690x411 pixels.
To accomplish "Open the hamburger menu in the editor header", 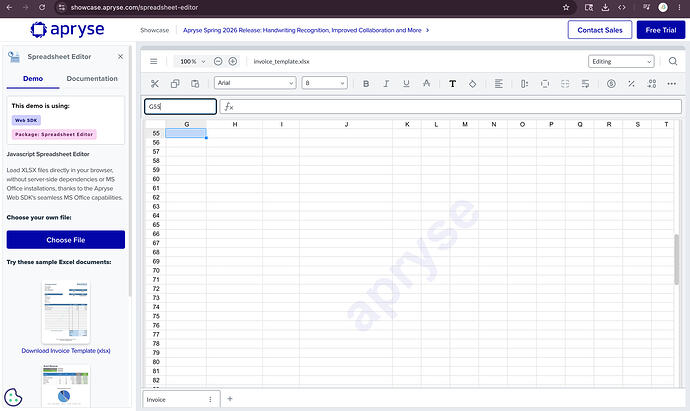I will [154, 61].
